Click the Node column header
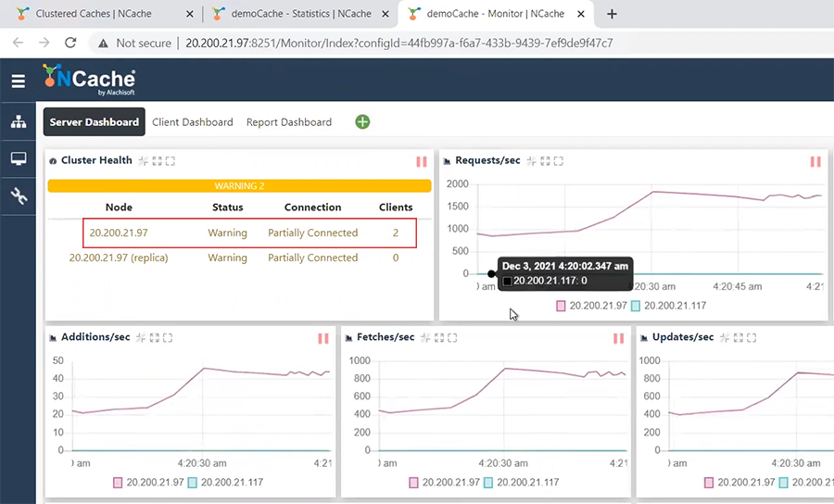834x504 pixels. pos(119,208)
